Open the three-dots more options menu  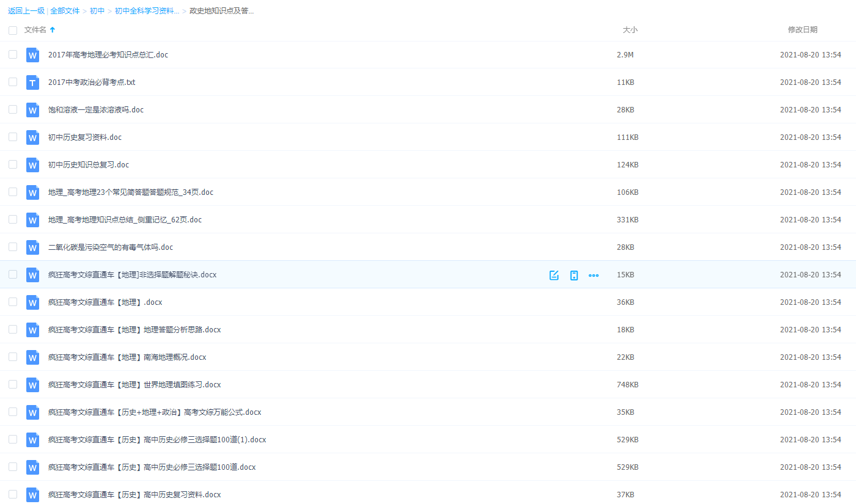(593, 275)
